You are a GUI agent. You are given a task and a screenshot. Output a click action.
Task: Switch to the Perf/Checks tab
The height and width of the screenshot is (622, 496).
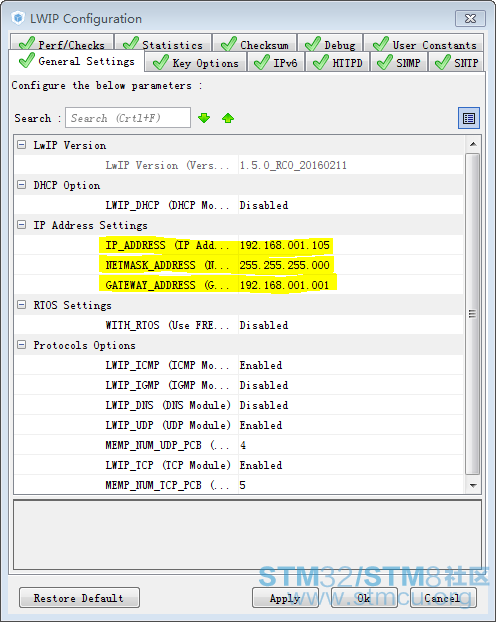[x=62, y=43]
